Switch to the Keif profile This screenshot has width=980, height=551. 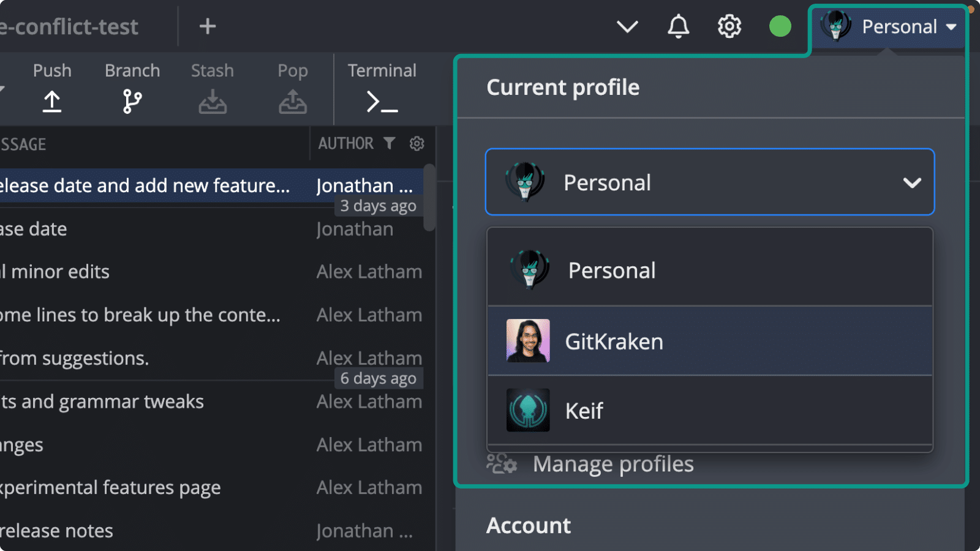coord(710,410)
